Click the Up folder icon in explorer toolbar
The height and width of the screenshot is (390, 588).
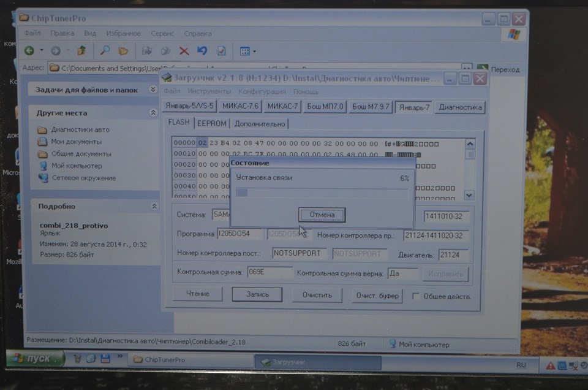click(x=81, y=50)
